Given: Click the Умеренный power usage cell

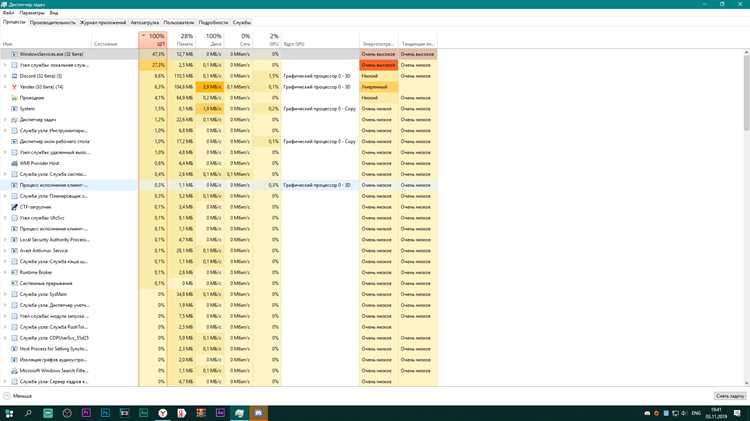Looking at the screenshot, I should click(378, 87).
